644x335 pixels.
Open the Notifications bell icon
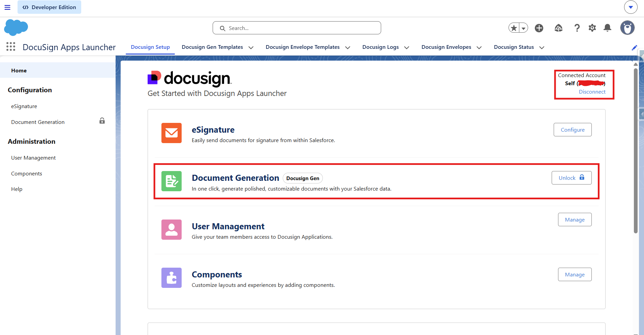coord(607,28)
